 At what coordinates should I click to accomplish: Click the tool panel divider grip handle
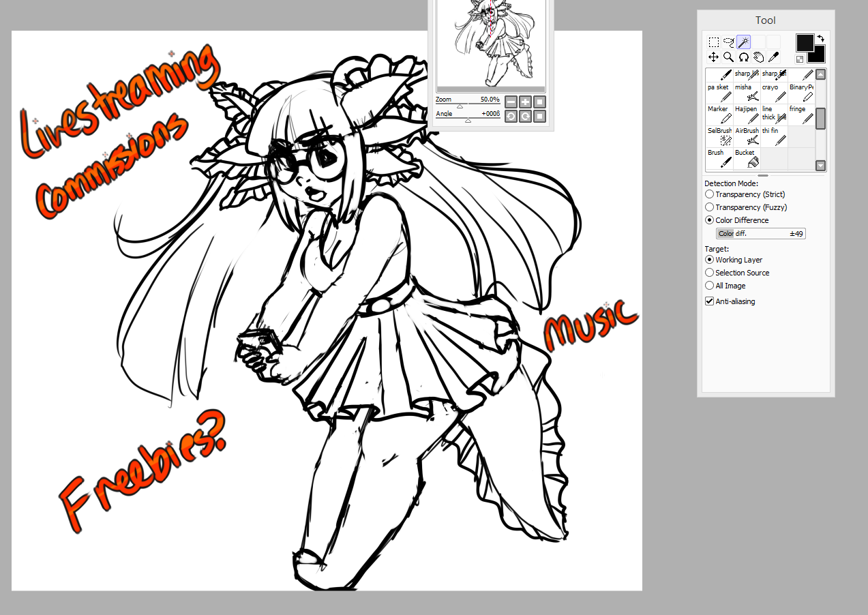763,175
